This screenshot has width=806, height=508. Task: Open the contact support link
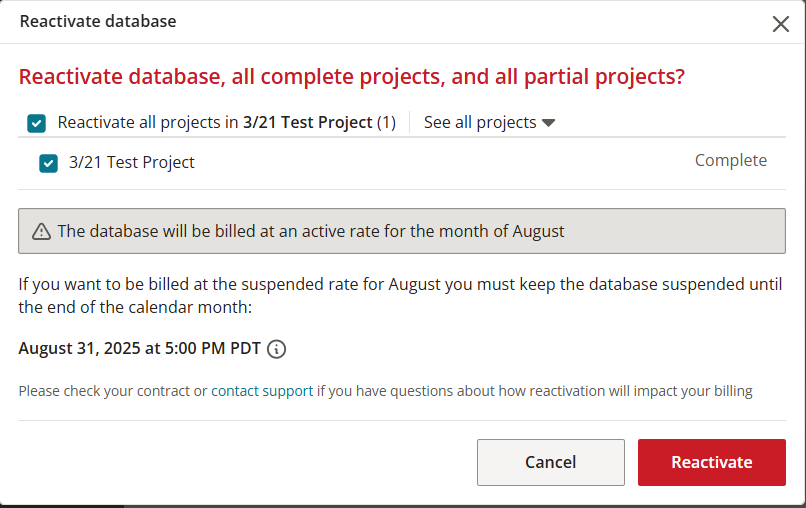[x=262, y=391]
